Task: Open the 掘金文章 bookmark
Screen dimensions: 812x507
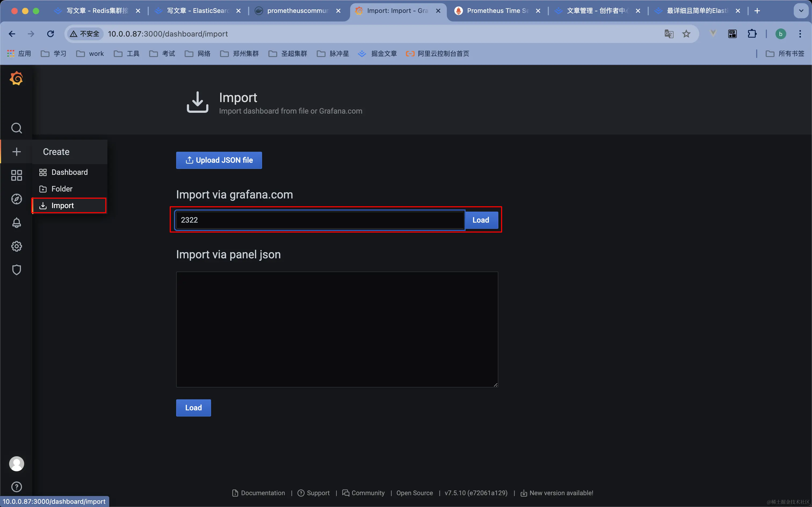Action: point(378,54)
